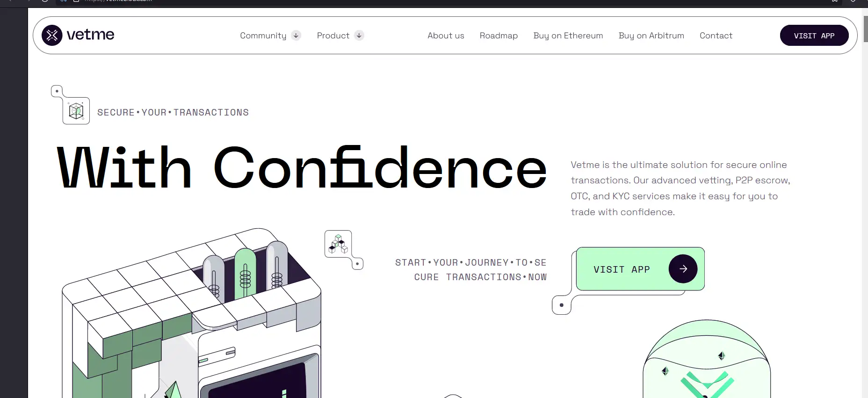Open the Contact page link
This screenshot has height=398, width=868.
716,36
